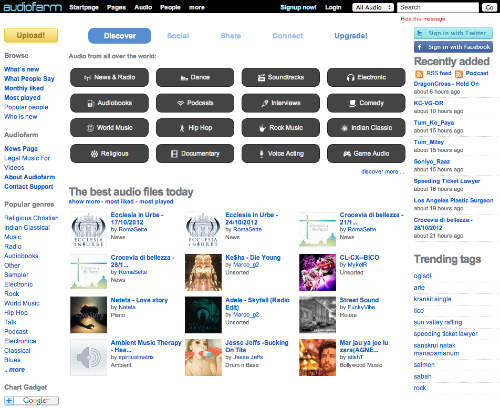Open the Game Audio category
500x408 pixels.
coord(366,154)
